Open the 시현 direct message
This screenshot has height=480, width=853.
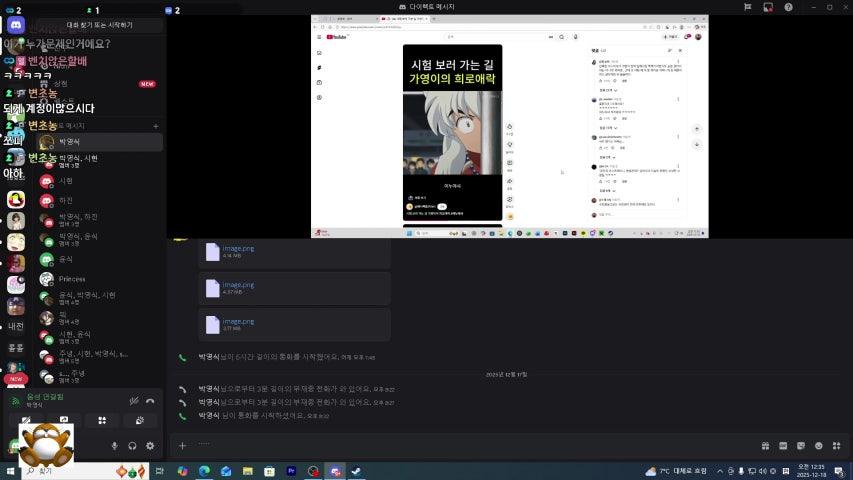click(100, 181)
